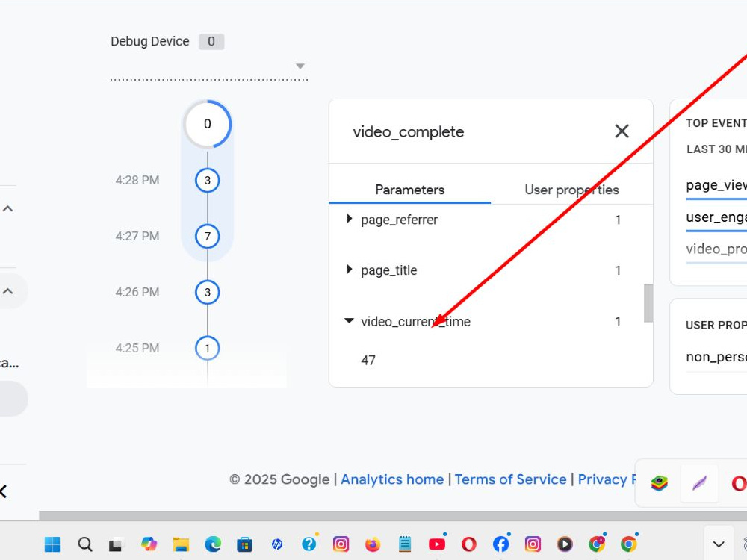Viewport: 747px width, 560px height.
Task: Click the page_referrer count value 1
Action: pyautogui.click(x=618, y=220)
